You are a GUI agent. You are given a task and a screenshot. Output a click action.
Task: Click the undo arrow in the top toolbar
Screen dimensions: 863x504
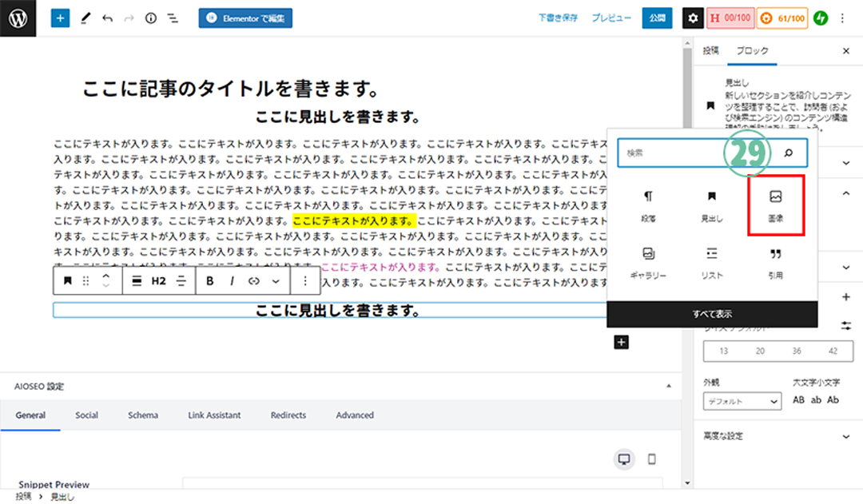pos(107,18)
